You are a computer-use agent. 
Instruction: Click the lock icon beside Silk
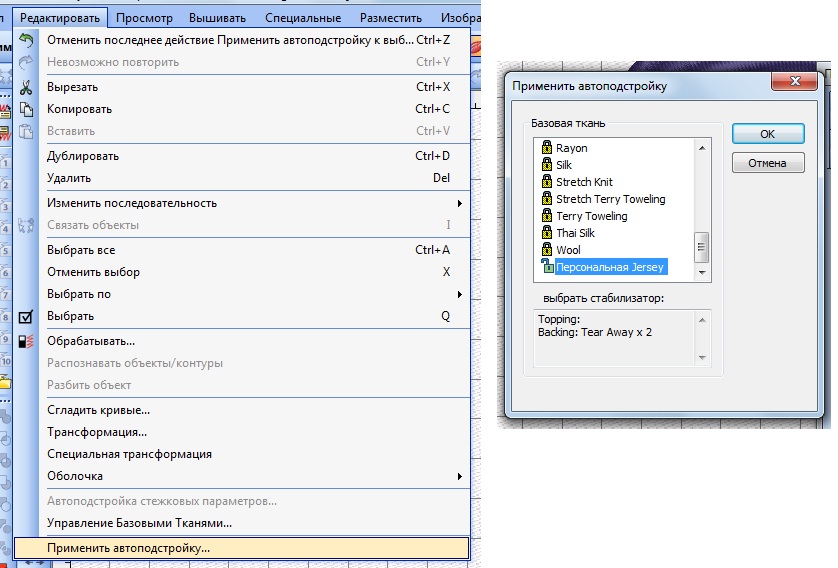547,164
